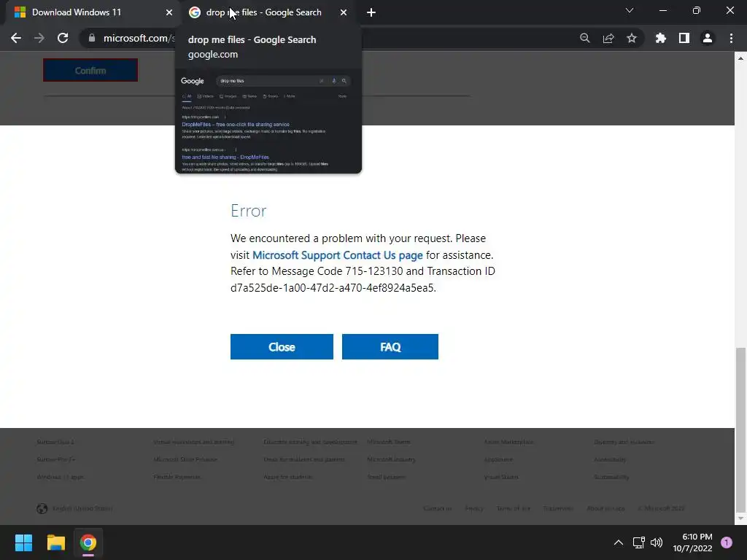Click the scrollbar down arrow
The image size is (747, 560).
(x=740, y=518)
